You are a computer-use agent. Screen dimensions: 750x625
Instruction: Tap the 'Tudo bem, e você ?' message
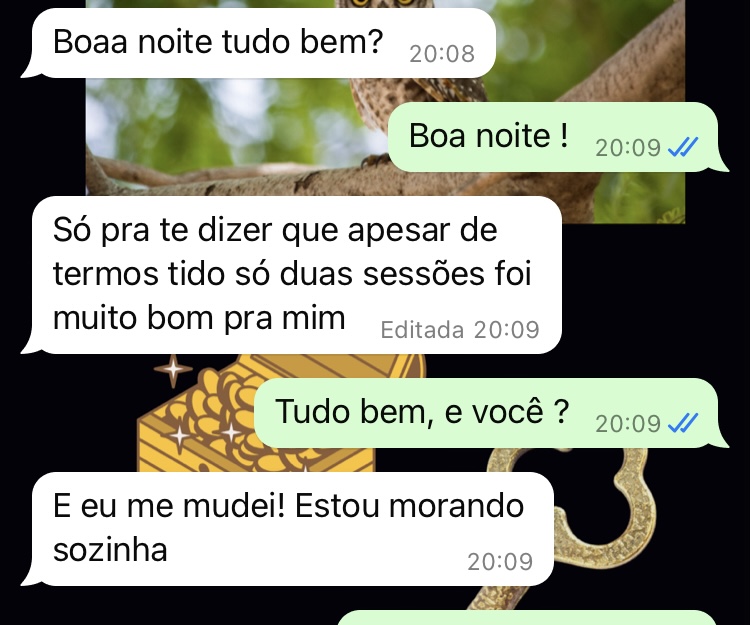point(491,413)
